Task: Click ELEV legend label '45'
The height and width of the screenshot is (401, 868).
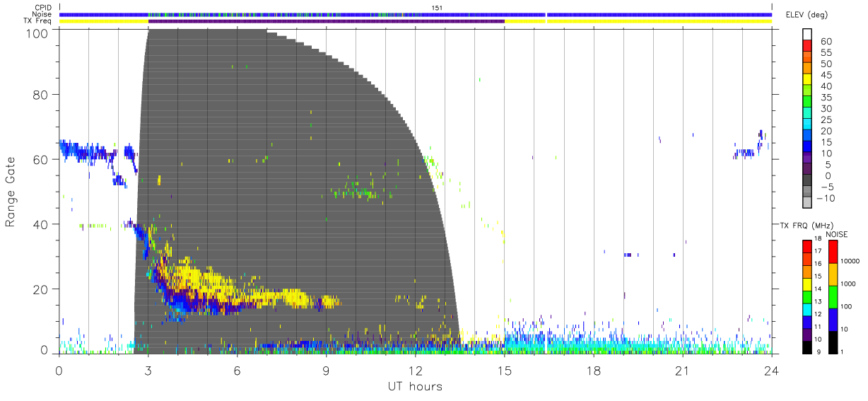Action: click(826, 75)
